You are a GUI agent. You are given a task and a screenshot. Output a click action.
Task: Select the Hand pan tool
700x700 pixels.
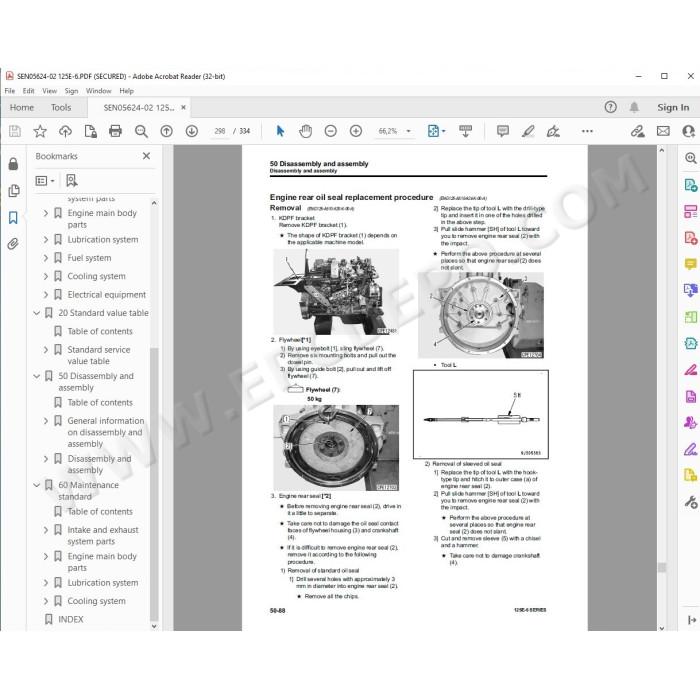(x=305, y=131)
